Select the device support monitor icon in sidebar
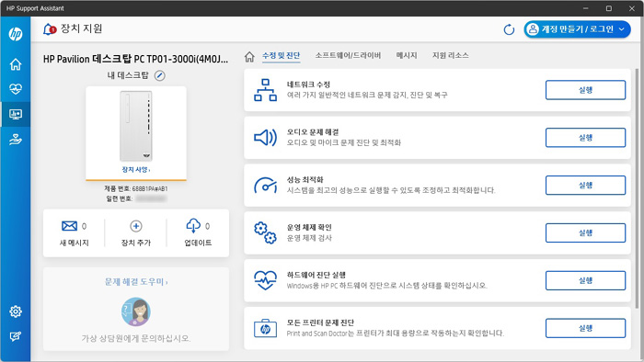The width and height of the screenshot is (644, 362). 16,114
